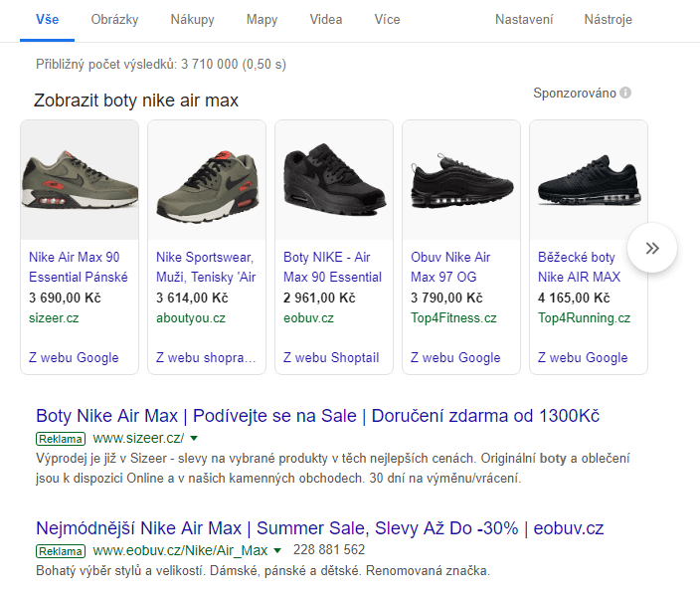
Task: Click the Z webu Shoptail link
Action: click(331, 357)
